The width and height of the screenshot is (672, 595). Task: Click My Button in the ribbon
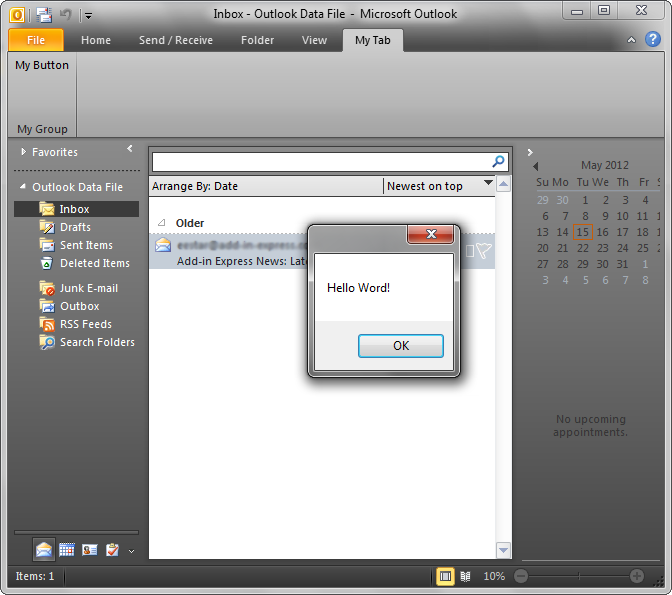click(42, 65)
